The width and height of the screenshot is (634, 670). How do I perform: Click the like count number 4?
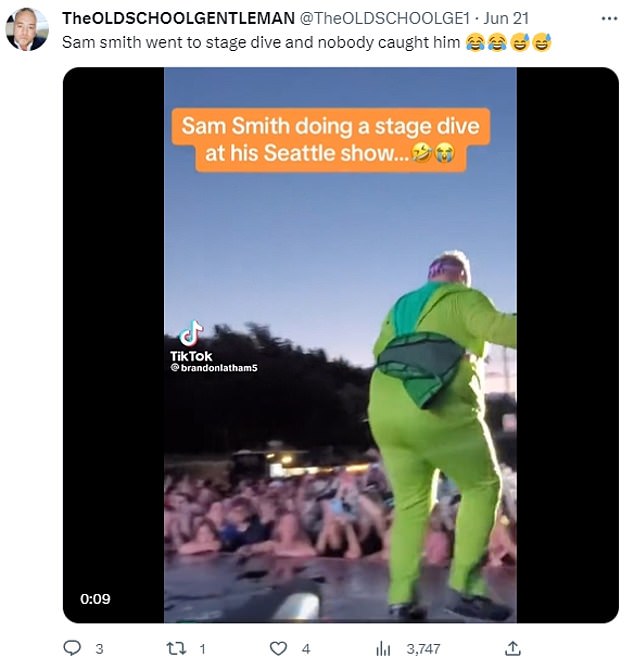(306, 649)
